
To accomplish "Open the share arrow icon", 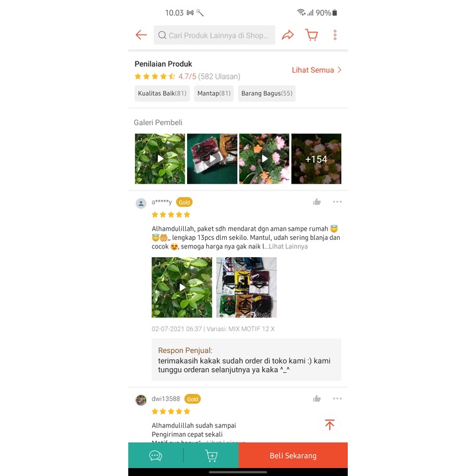I will [288, 35].
